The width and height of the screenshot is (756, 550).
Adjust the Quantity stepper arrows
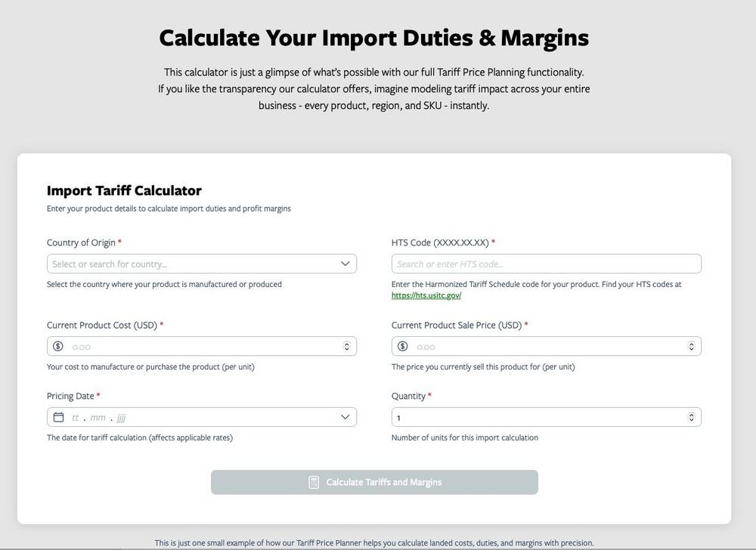pos(692,417)
